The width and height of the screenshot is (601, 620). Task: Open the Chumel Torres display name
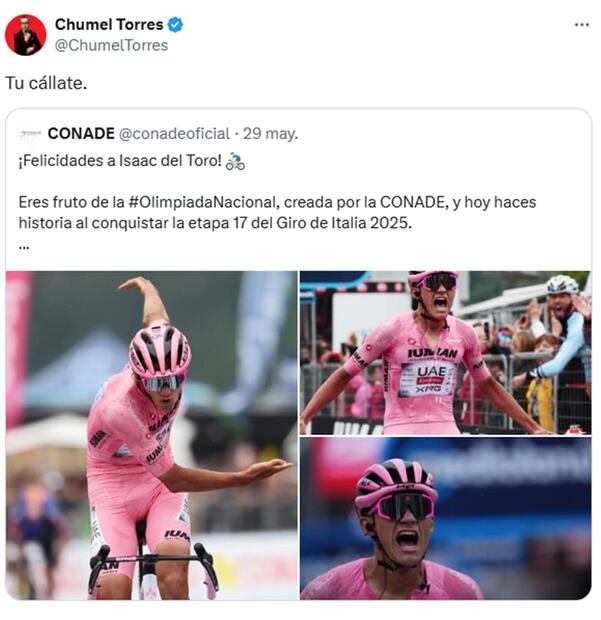pos(109,24)
